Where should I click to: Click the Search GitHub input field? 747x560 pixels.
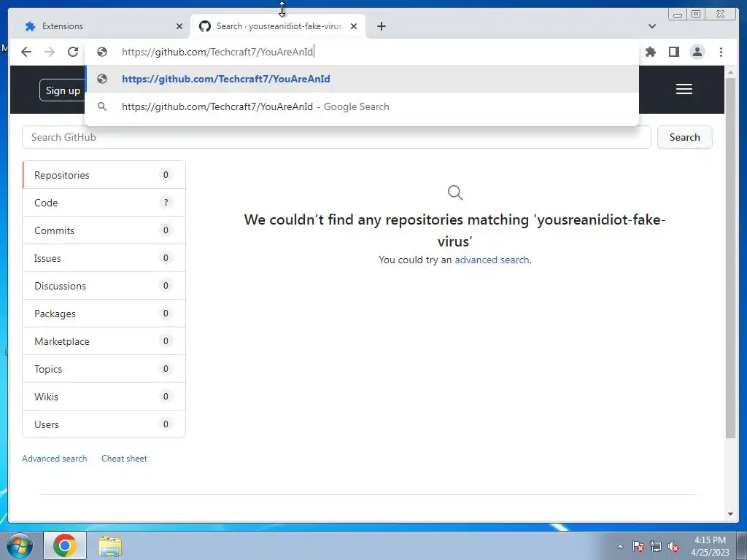[x=336, y=137]
